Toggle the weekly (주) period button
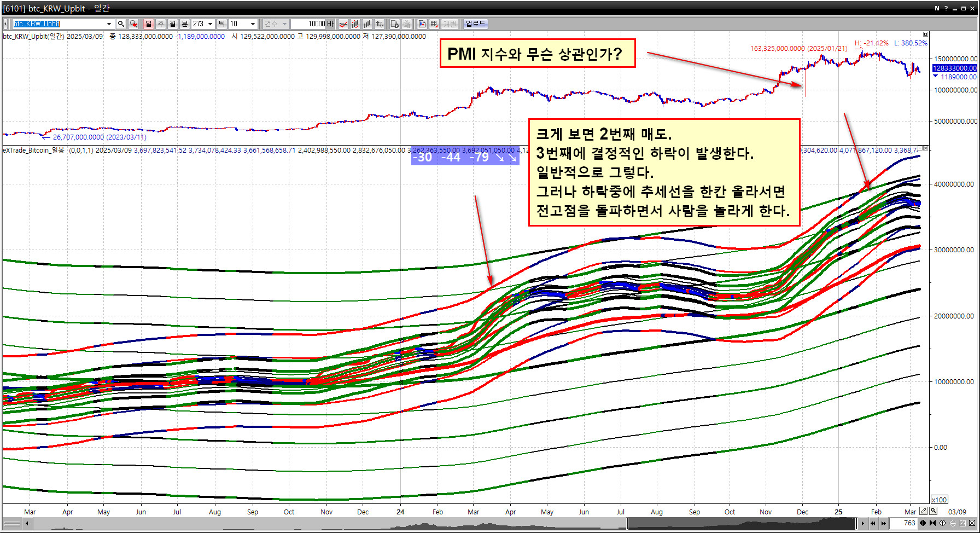Screen dimensions: 980x533 coord(161,24)
